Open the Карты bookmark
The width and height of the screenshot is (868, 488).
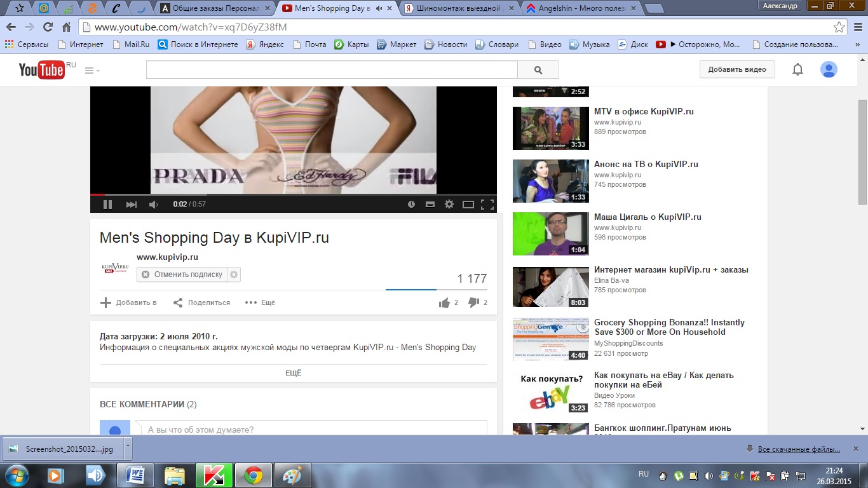click(x=351, y=44)
